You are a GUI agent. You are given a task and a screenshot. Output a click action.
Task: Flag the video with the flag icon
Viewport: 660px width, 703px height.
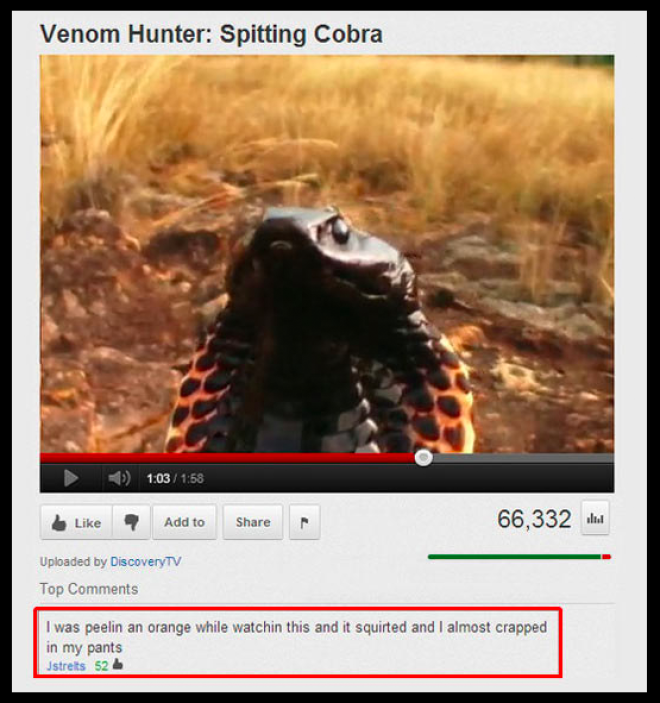coord(304,522)
